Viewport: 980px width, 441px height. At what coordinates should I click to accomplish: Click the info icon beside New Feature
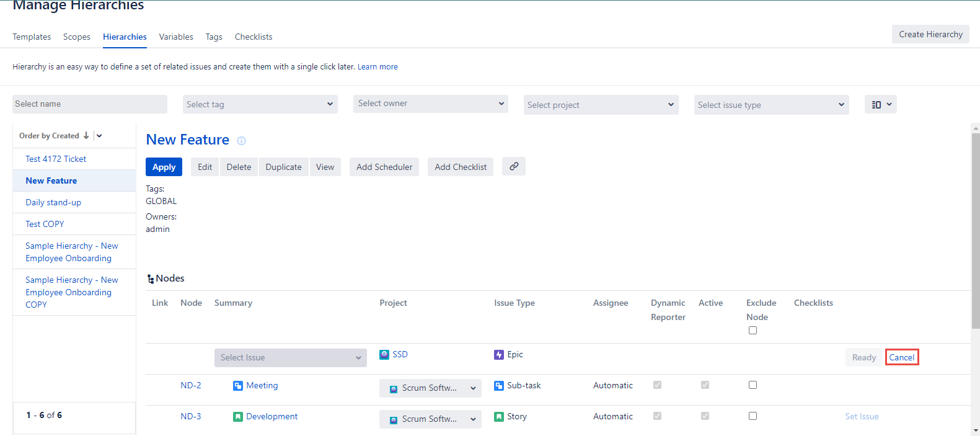pyautogui.click(x=241, y=141)
